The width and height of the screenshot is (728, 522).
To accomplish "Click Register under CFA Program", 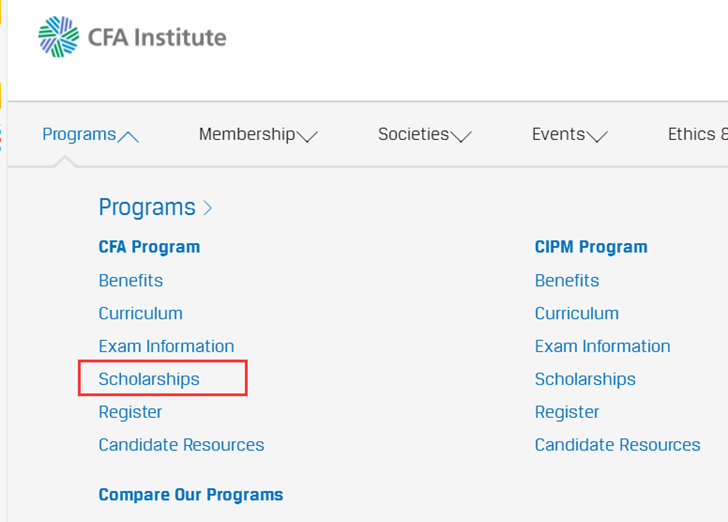I will pyautogui.click(x=130, y=412).
